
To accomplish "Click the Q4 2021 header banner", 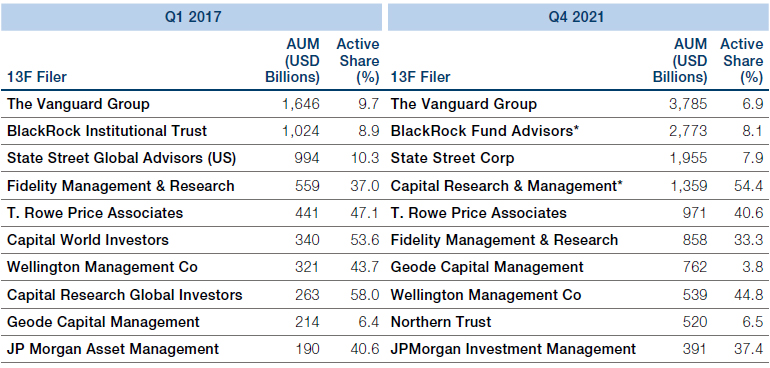I will click(x=578, y=17).
